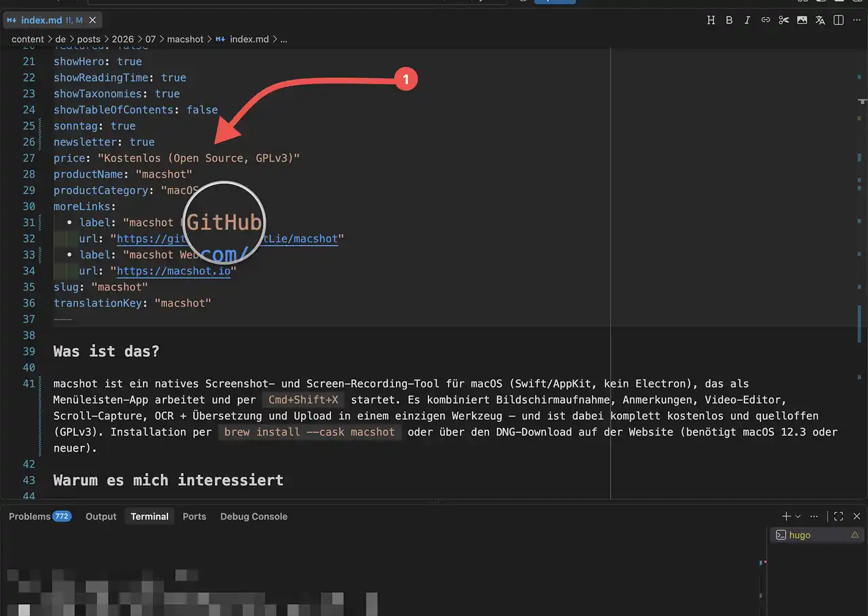Click 'showHero' on line 21

[79, 61]
